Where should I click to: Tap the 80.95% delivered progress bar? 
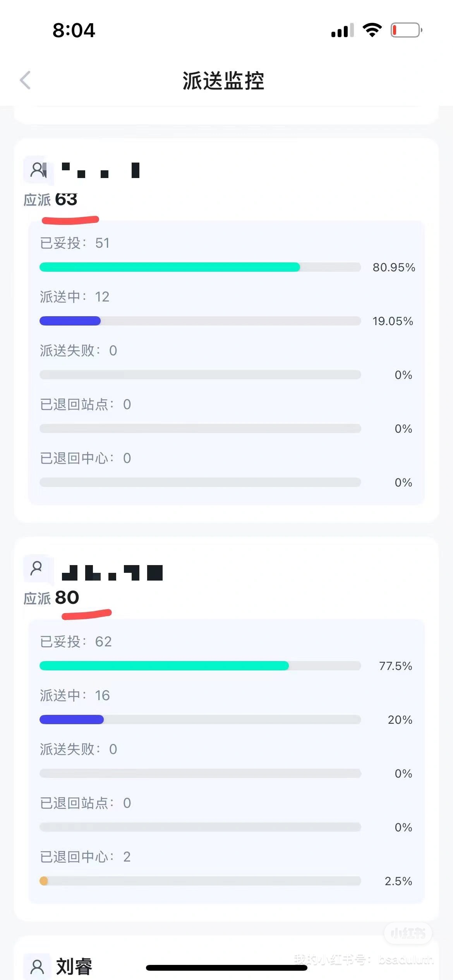tap(200, 267)
